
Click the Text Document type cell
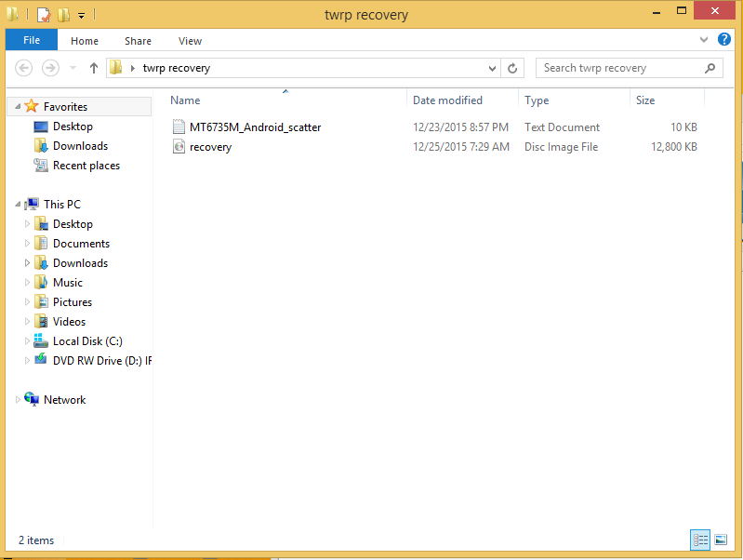[x=562, y=127]
